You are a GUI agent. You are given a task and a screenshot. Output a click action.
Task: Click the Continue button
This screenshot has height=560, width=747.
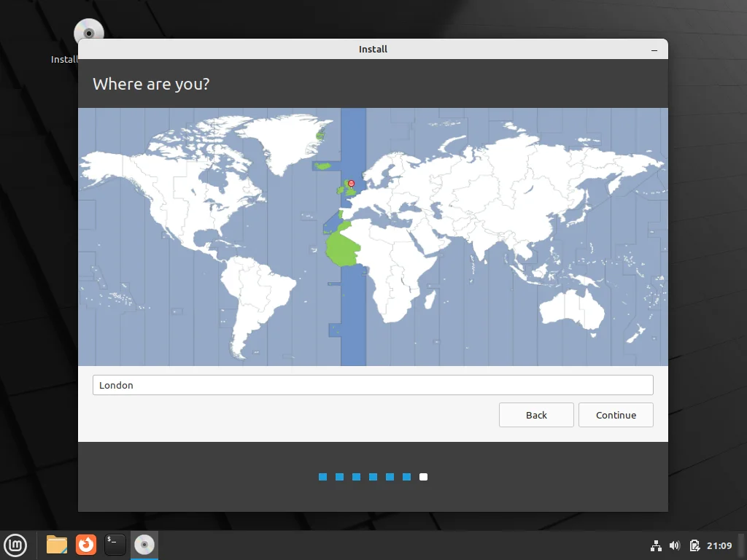[616, 415]
